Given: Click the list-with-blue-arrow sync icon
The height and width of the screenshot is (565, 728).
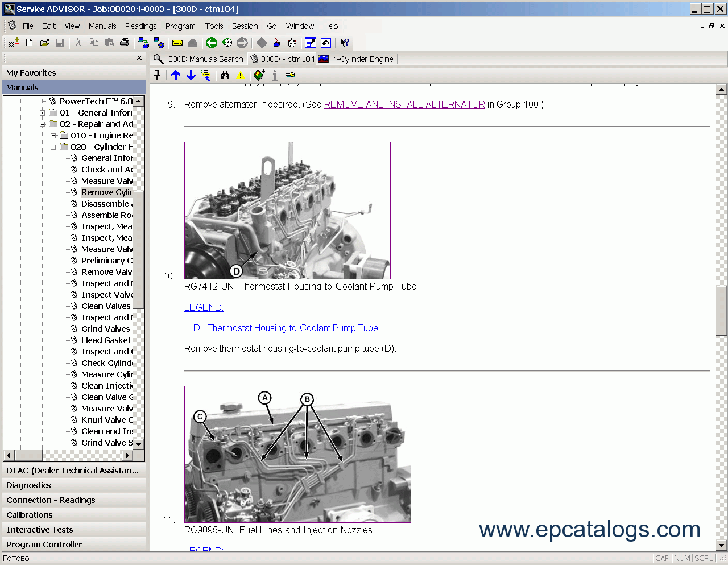Looking at the screenshot, I should tap(206, 75).
